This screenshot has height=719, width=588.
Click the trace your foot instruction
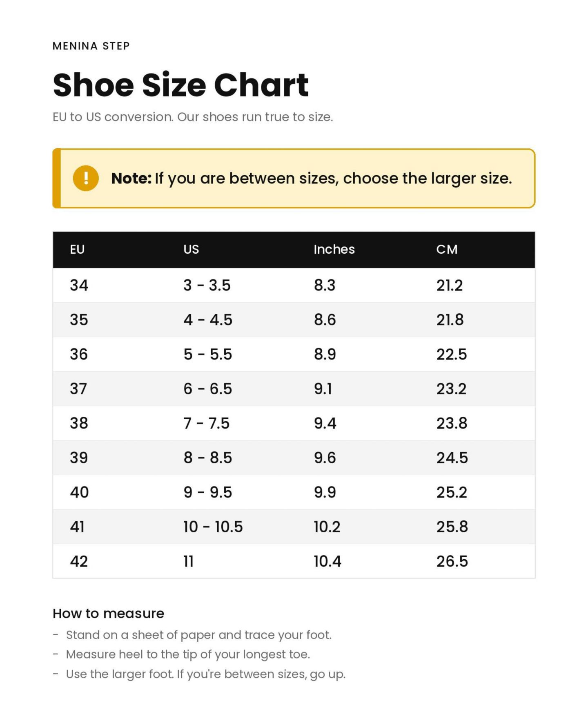click(198, 635)
